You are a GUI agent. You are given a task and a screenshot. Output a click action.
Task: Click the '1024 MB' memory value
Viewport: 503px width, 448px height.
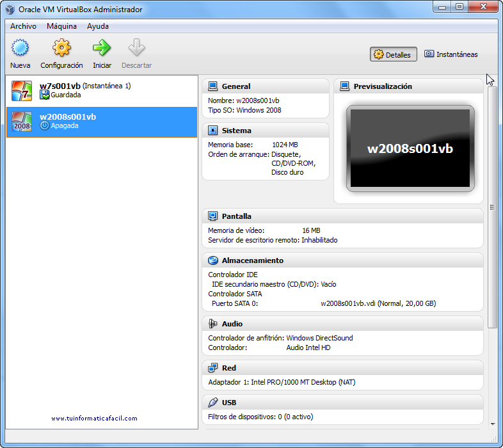[x=285, y=145]
